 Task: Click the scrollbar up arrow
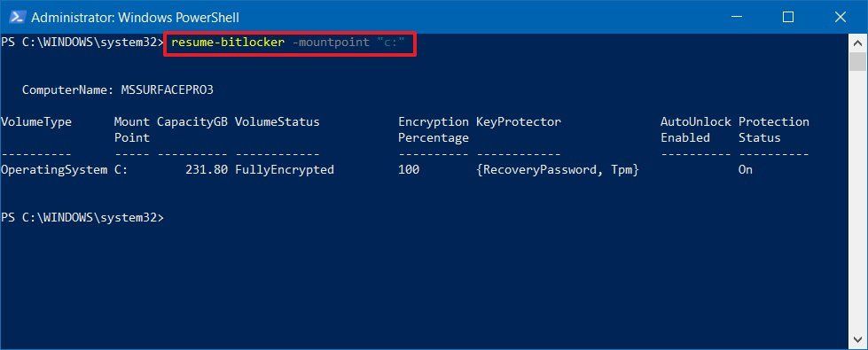(857, 43)
